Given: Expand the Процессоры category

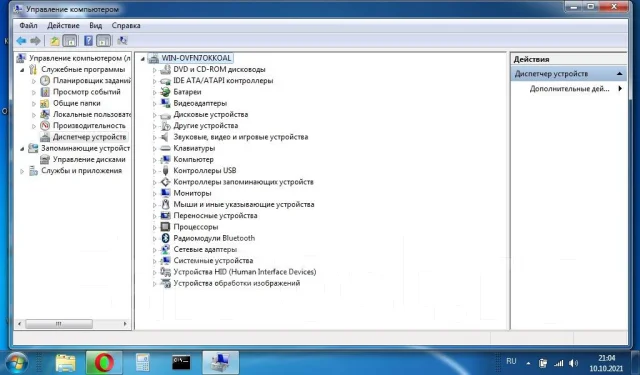Looking at the screenshot, I should [154, 227].
